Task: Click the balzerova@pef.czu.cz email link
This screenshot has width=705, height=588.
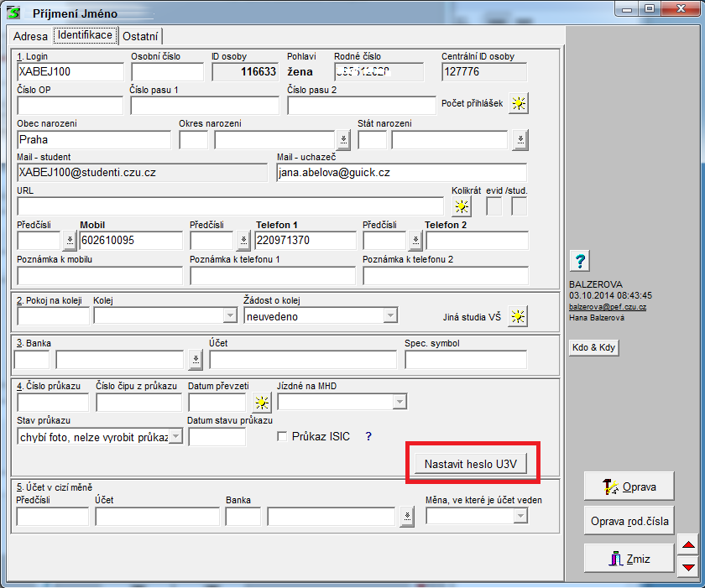Action: pos(608,307)
